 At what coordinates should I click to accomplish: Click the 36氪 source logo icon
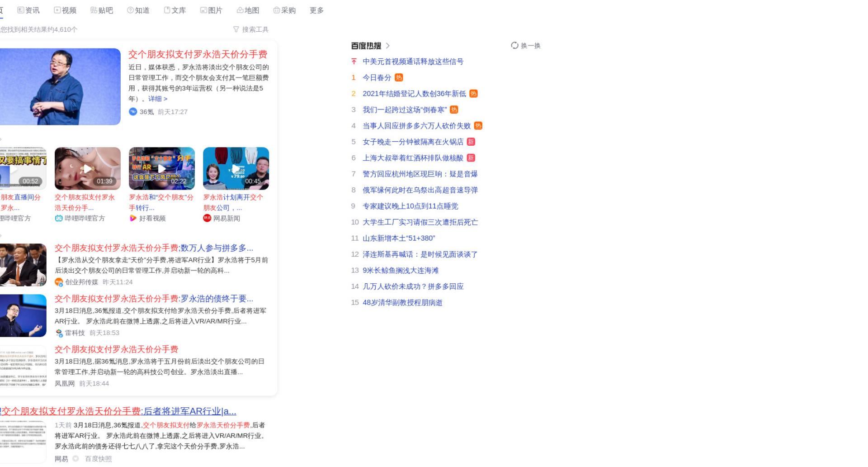133,112
